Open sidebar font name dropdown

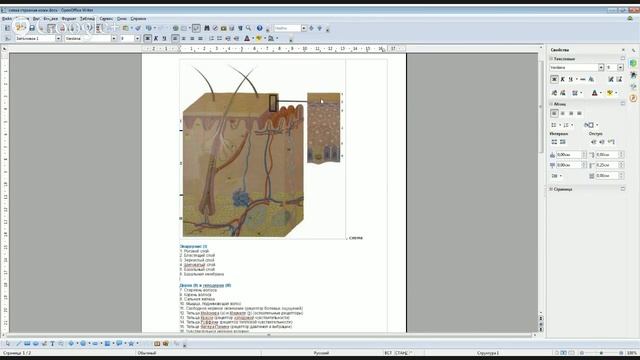601,67
